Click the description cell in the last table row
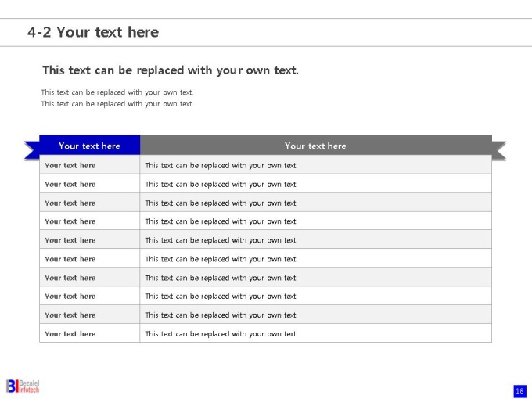The height and width of the screenshot is (399, 532). coord(315,333)
